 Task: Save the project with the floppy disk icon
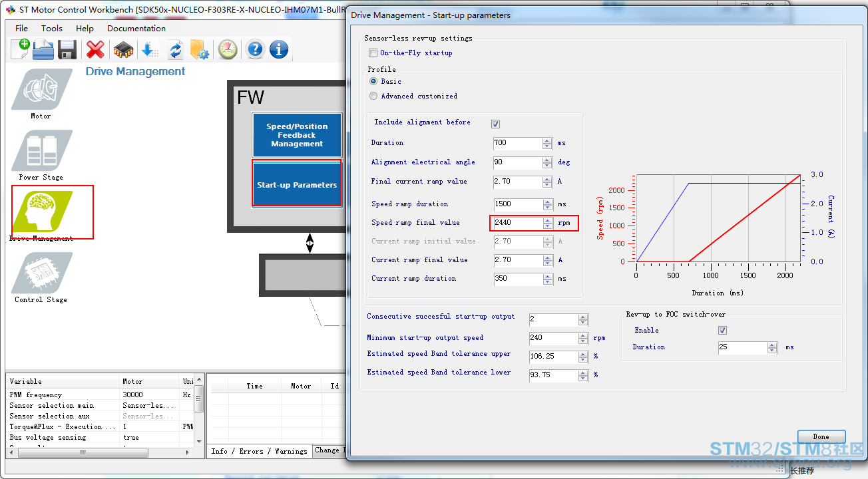click(x=67, y=49)
